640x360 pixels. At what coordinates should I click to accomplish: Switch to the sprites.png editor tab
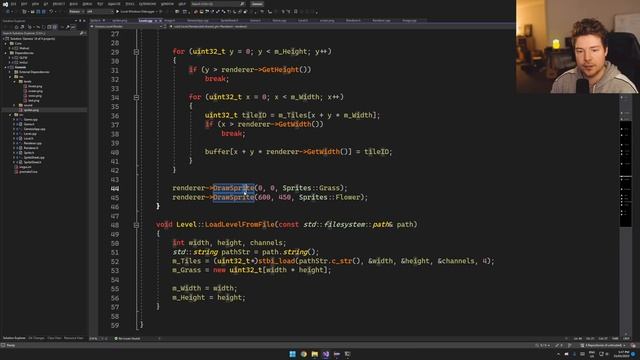pos(119,20)
